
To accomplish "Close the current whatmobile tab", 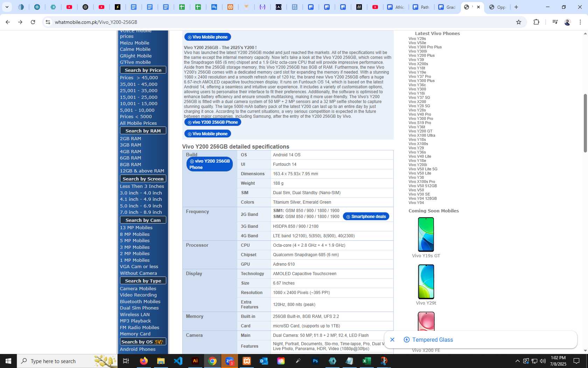I will 478,7.
